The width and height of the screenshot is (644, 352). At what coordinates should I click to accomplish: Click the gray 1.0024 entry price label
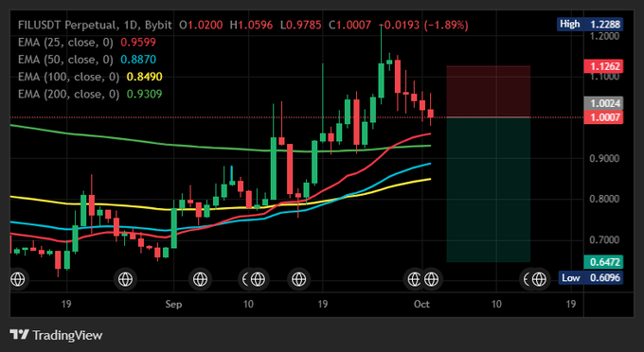603,103
